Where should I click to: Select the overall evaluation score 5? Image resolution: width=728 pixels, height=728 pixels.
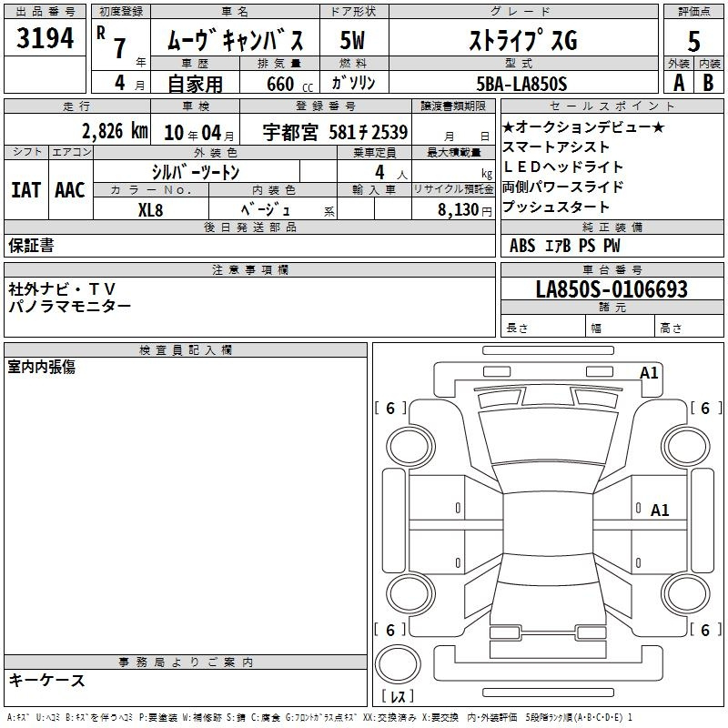tap(693, 39)
